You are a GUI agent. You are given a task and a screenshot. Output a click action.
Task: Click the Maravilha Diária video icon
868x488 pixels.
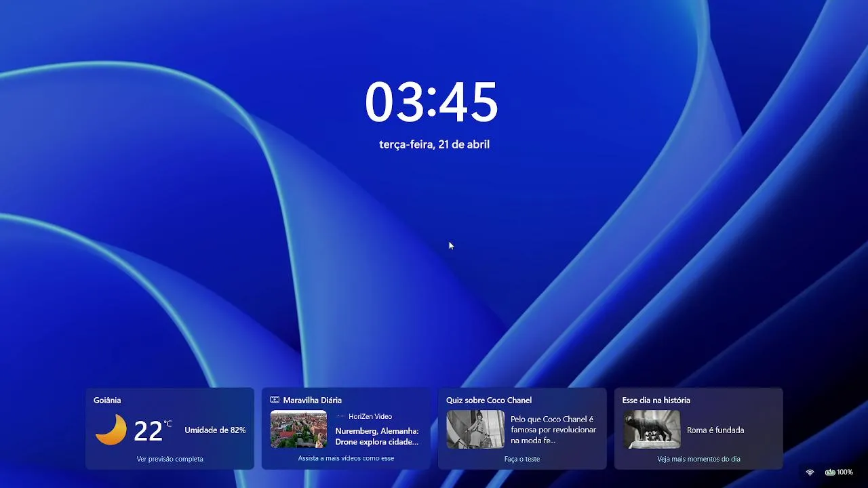point(275,400)
